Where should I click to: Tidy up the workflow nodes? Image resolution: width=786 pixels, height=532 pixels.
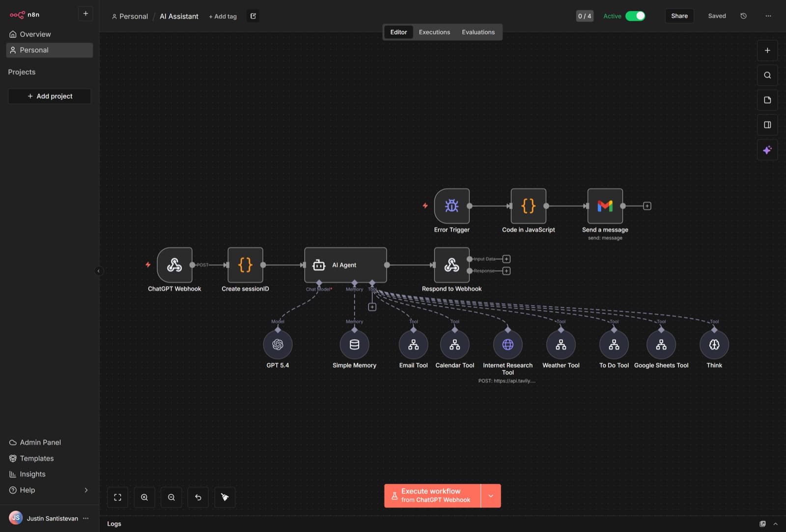(x=225, y=497)
